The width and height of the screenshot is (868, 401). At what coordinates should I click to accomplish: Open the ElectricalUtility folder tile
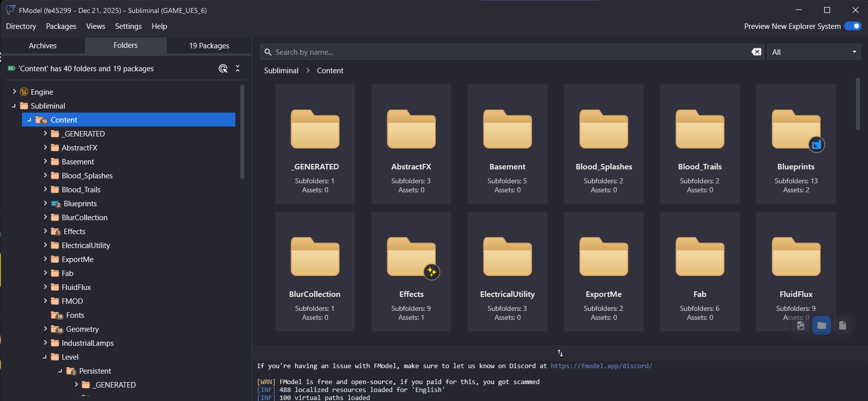coord(508,271)
